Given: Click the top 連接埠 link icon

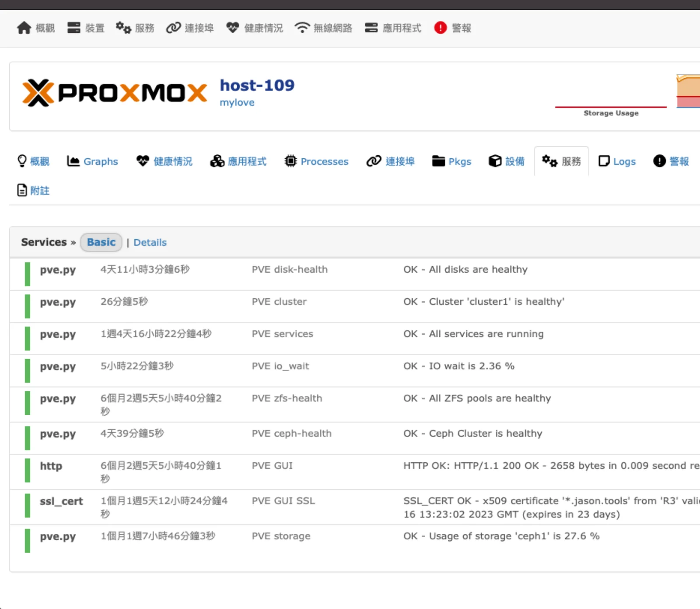Looking at the screenshot, I should pyautogui.click(x=173, y=28).
